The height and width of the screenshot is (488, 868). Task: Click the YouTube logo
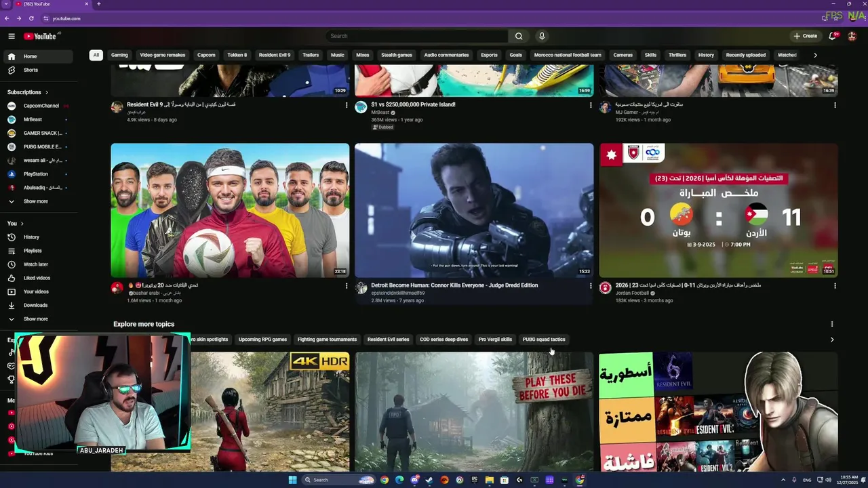(x=40, y=36)
